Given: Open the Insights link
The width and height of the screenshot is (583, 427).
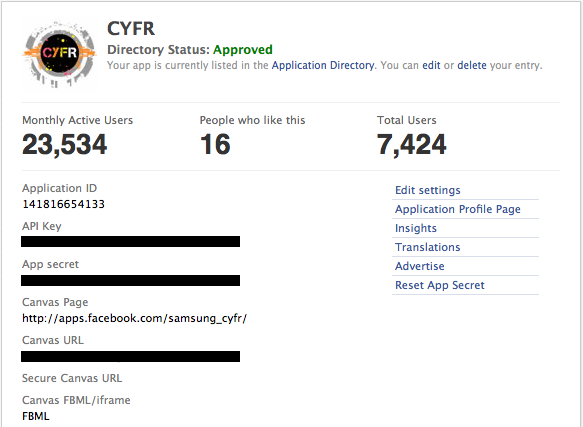Looking at the screenshot, I should (x=416, y=228).
